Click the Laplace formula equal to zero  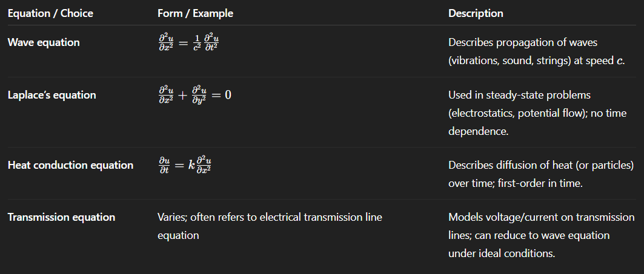194,96
